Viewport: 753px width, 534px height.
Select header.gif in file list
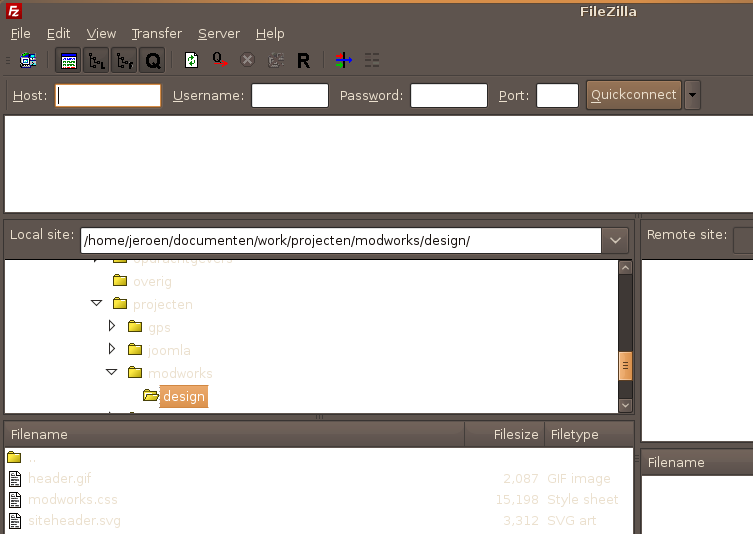[x=60, y=478]
